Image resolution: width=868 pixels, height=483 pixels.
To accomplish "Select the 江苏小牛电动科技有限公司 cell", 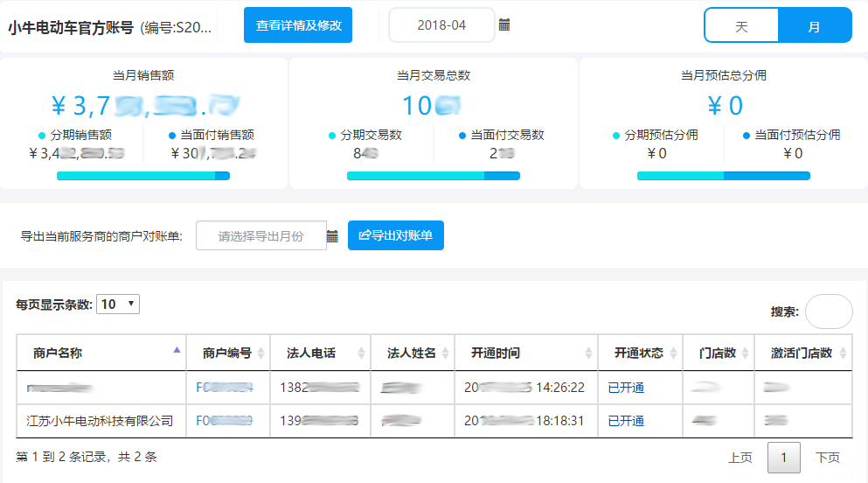I will click(100, 421).
